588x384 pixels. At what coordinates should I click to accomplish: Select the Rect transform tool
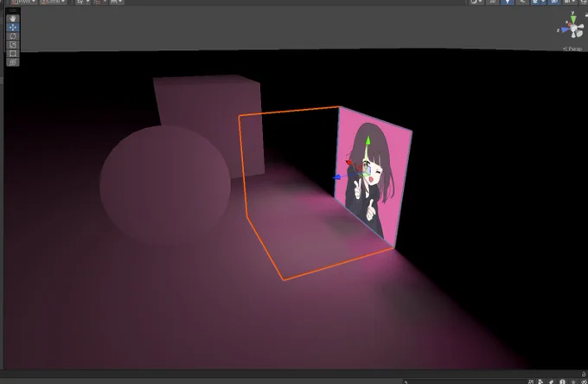(x=13, y=54)
